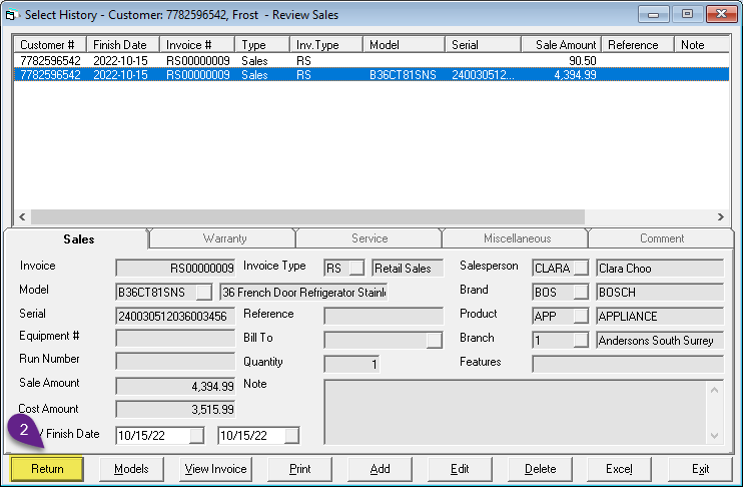
Task: Open the Brand BOS lookup button
Action: (581, 292)
